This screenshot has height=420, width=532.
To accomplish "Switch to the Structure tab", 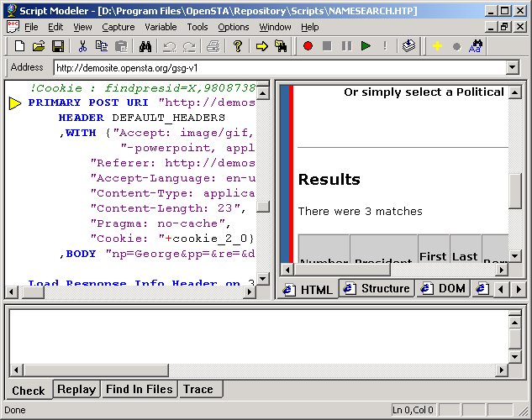I will 376,288.
